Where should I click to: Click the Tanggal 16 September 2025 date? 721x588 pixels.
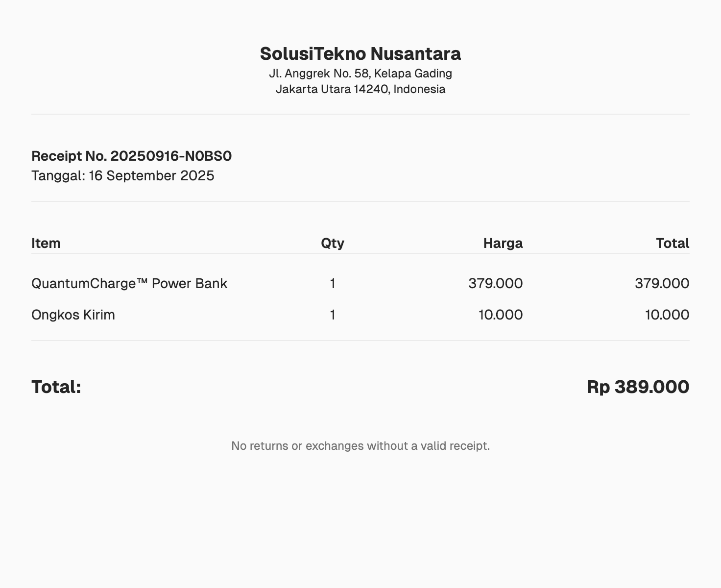point(122,175)
